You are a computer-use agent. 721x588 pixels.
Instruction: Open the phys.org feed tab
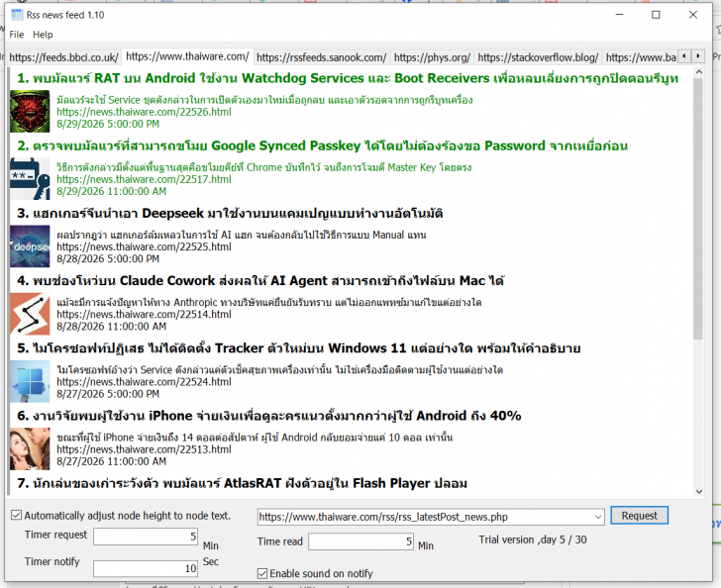[432, 57]
